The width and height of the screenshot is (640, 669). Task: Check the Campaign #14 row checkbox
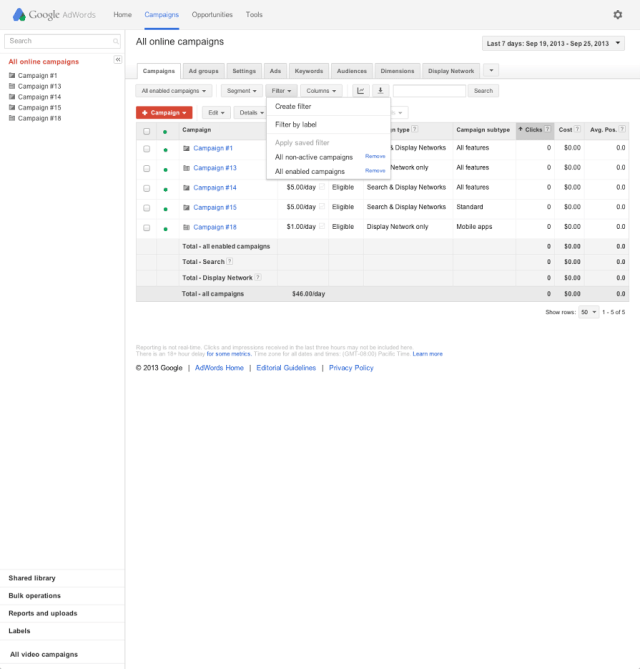point(147,188)
